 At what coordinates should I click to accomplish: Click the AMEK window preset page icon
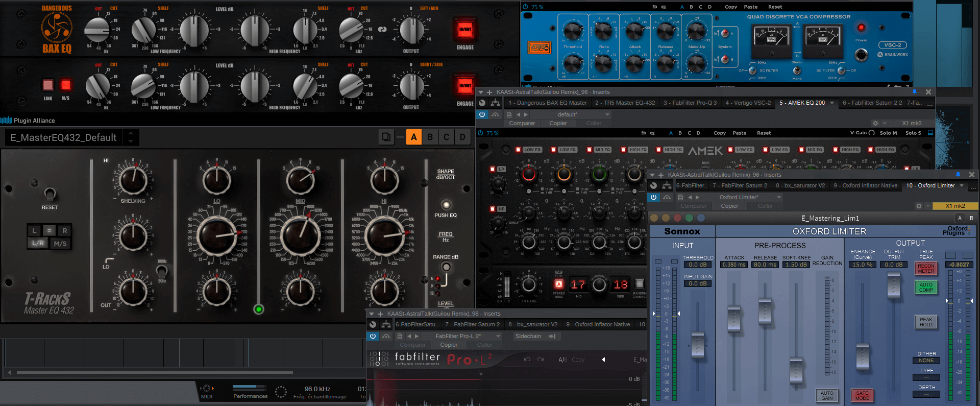(509, 114)
